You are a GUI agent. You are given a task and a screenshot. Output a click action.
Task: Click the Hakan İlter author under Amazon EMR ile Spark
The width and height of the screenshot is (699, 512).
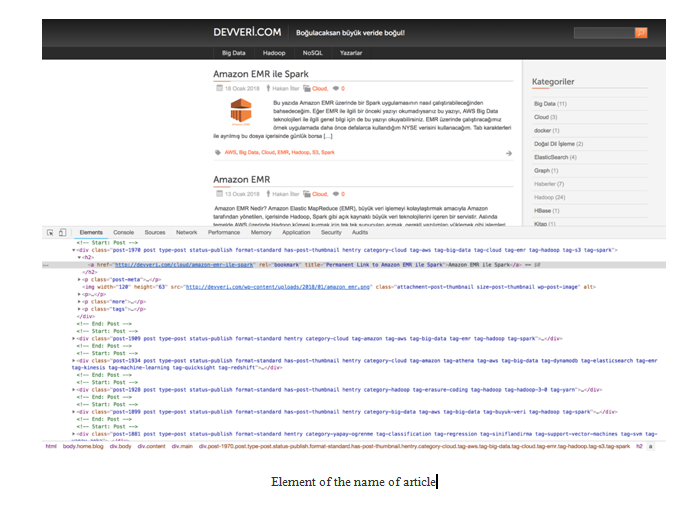286,89
